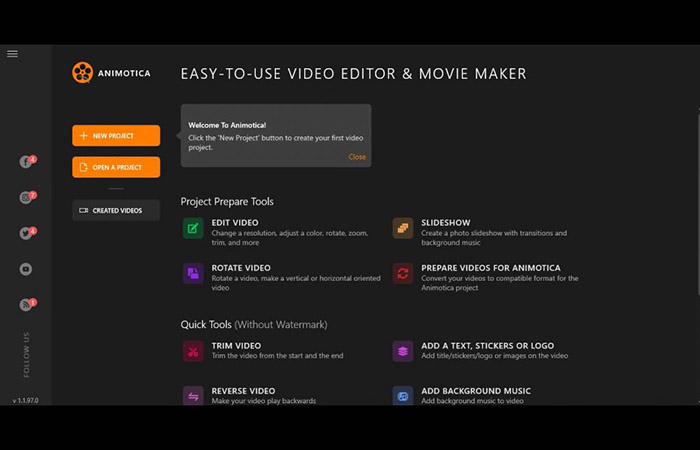700x450 pixels.
Task: Open the hamburger menu icon
Action: [12, 54]
